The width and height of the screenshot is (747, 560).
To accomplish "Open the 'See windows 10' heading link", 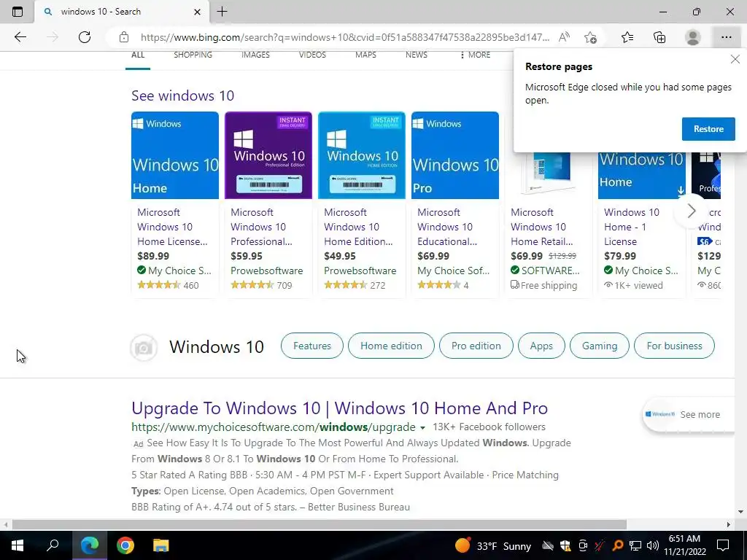I will 182,96.
